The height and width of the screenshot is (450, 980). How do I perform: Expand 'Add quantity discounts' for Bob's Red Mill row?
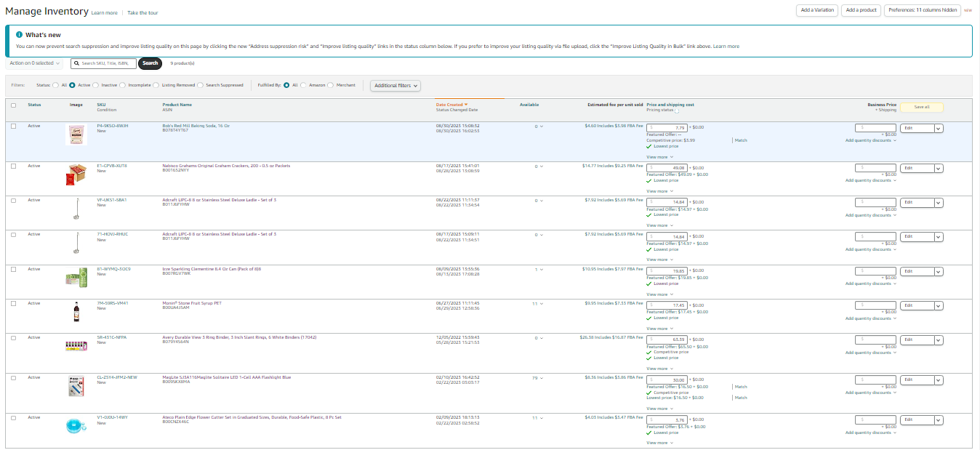(871, 140)
